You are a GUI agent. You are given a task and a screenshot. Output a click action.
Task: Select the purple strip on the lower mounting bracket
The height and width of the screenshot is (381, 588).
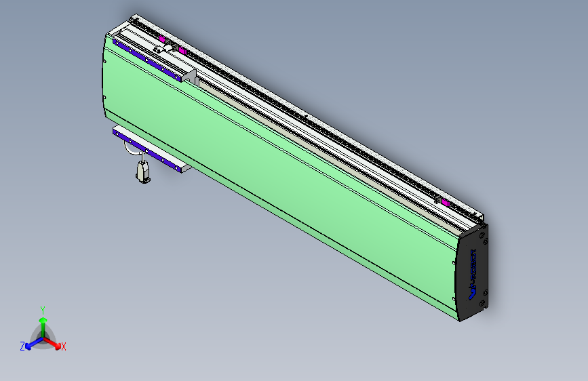[147, 152]
